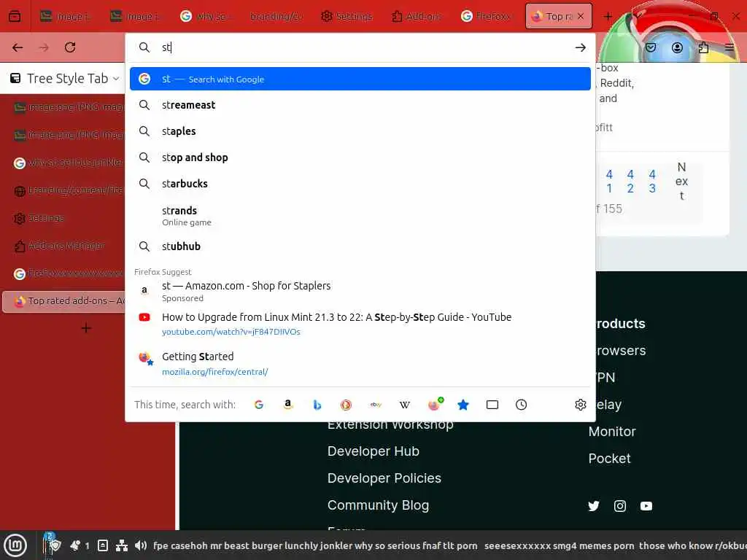Open the notifications bell in the taskbar
This screenshot has width=747, height=560.
coord(75,545)
